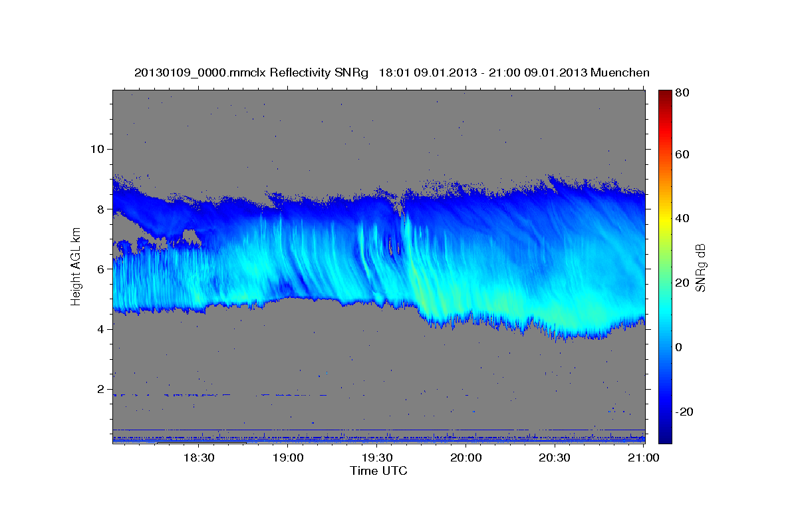
Task: Click the 21:00 time tick label
Action: (644, 458)
